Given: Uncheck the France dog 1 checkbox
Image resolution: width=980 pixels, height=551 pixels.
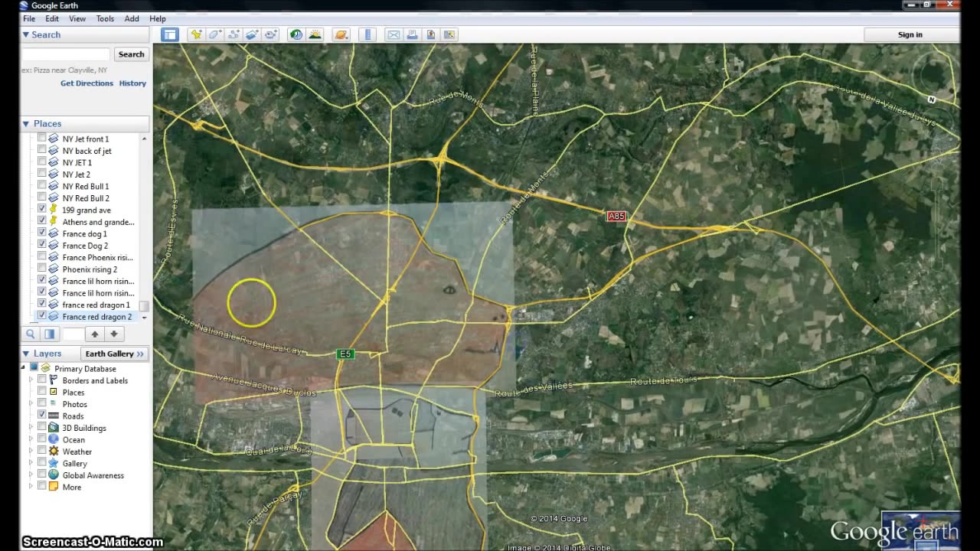Looking at the screenshot, I should [x=42, y=233].
